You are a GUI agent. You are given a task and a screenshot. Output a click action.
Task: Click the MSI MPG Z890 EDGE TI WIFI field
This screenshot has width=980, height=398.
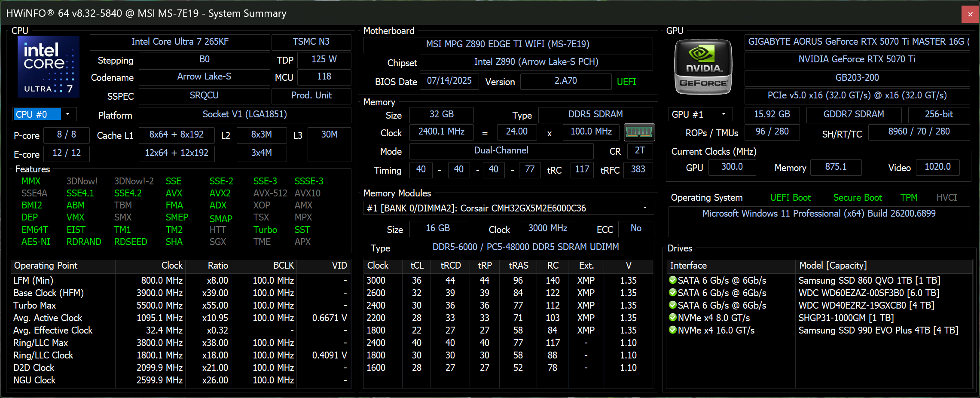508,44
